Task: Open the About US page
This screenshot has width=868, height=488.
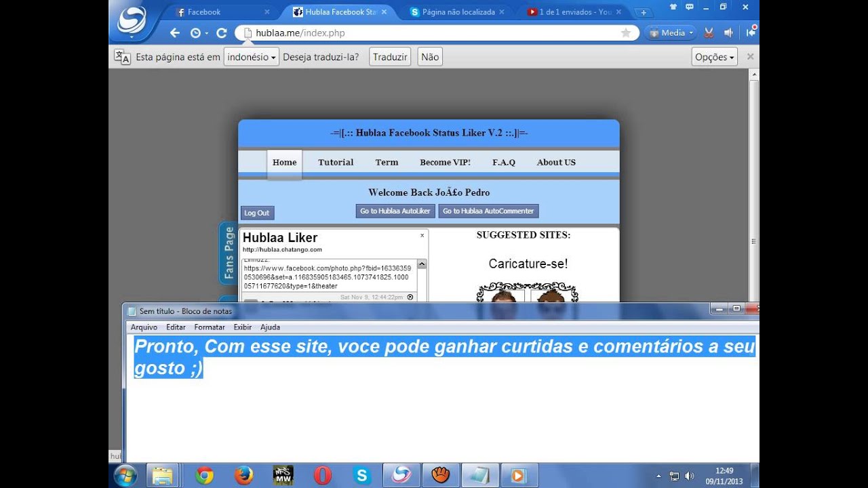Action: click(x=556, y=162)
